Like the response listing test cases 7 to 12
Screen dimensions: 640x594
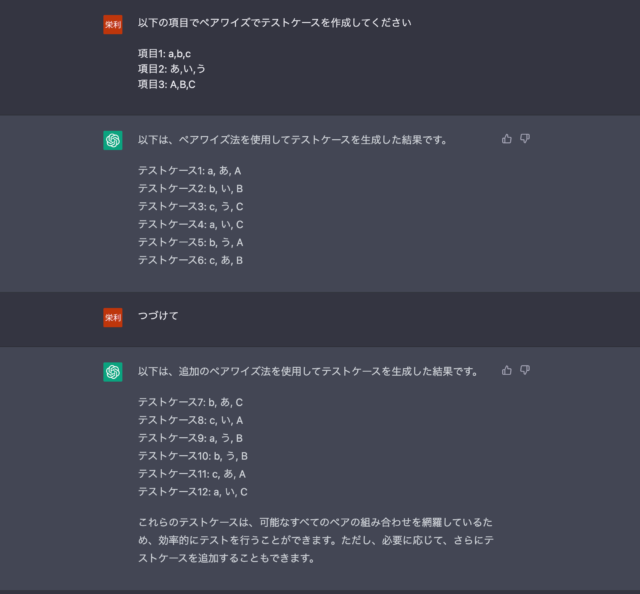(x=507, y=370)
